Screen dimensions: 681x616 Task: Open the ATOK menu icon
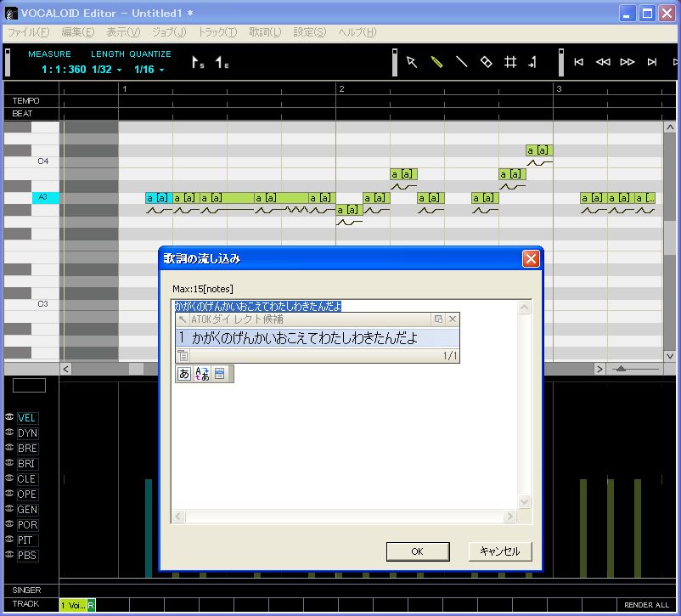coord(220,374)
